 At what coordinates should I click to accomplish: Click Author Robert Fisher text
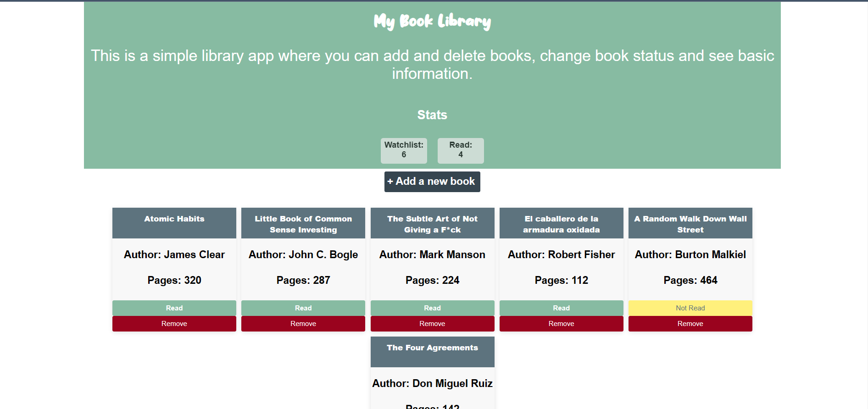click(562, 254)
